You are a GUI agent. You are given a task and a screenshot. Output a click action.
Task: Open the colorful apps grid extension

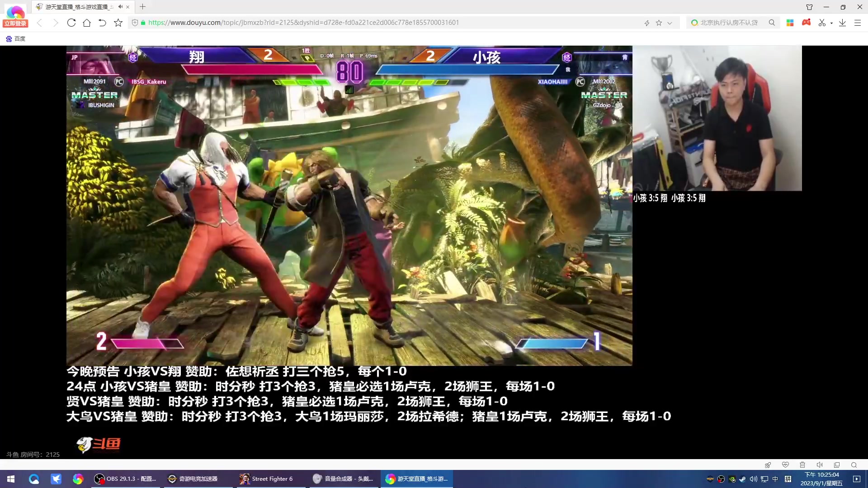[x=790, y=23]
